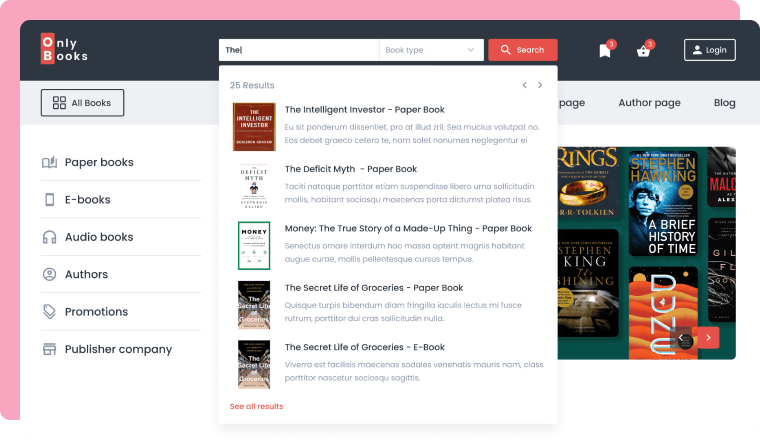Select 'The Intelligent Investor - Paper Book' result
The image size is (760, 440).
[364, 110]
